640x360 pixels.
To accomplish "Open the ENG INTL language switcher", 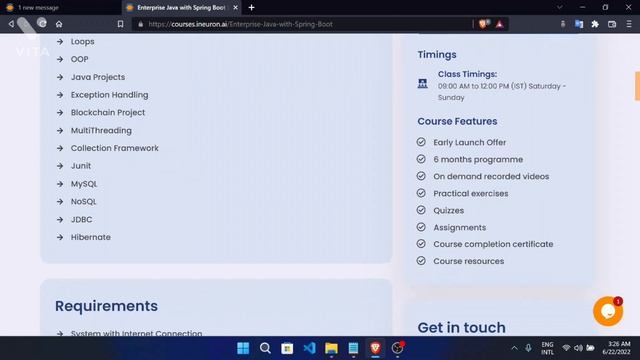I will [547, 348].
